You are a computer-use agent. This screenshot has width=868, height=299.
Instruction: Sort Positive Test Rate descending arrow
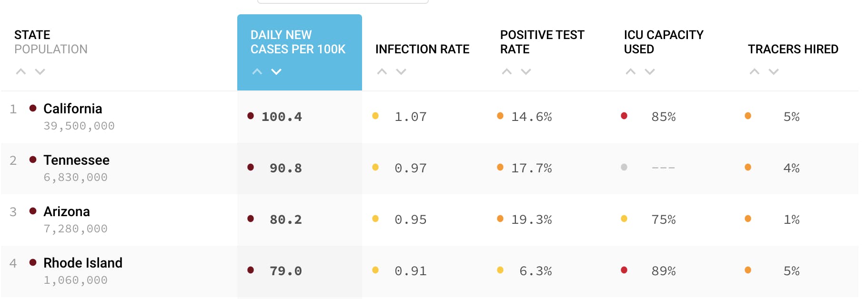coord(526,72)
